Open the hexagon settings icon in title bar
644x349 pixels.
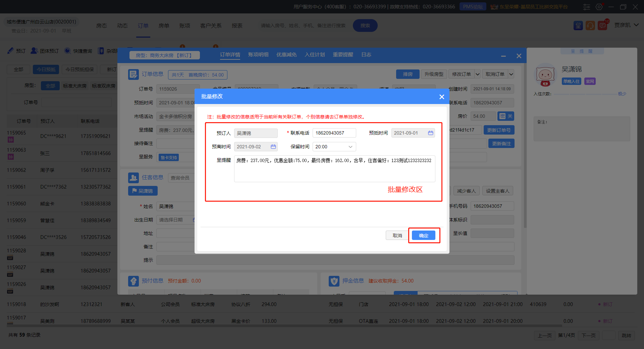(x=599, y=7)
